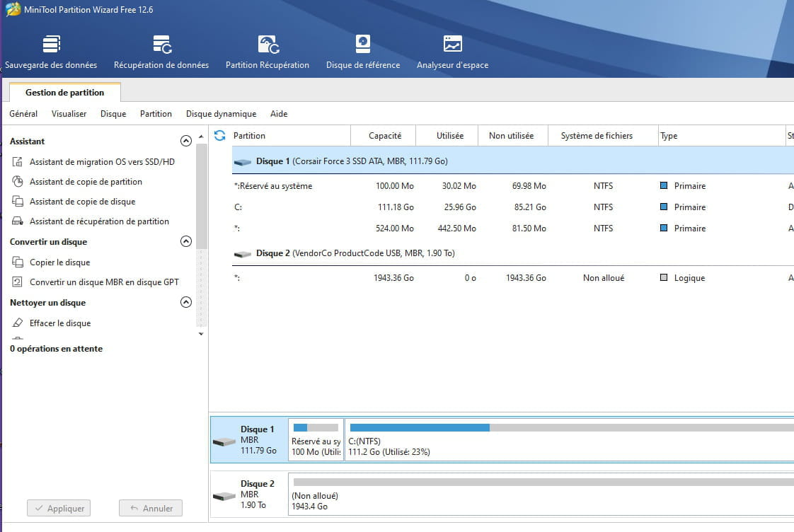
Task: Click the Annuler button
Action: 151,508
